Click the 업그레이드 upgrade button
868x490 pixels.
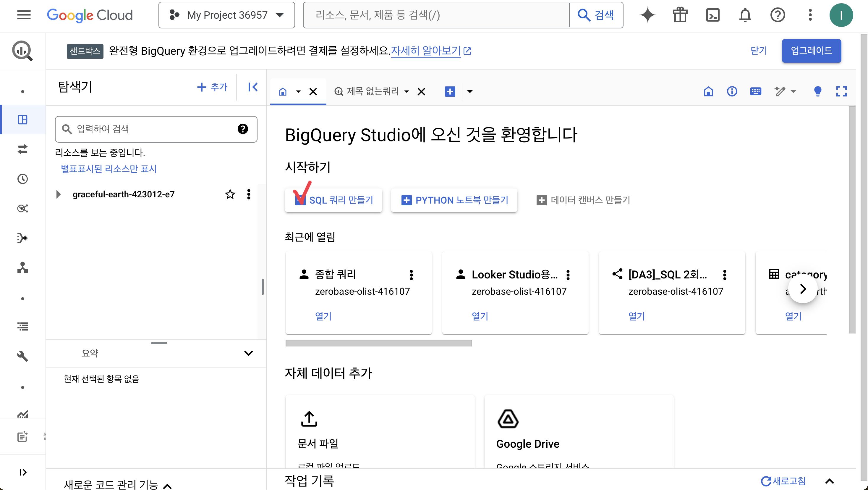pyautogui.click(x=811, y=51)
